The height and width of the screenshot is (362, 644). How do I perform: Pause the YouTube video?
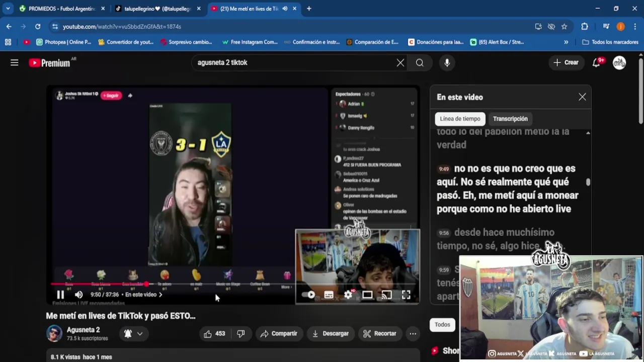[x=60, y=295]
